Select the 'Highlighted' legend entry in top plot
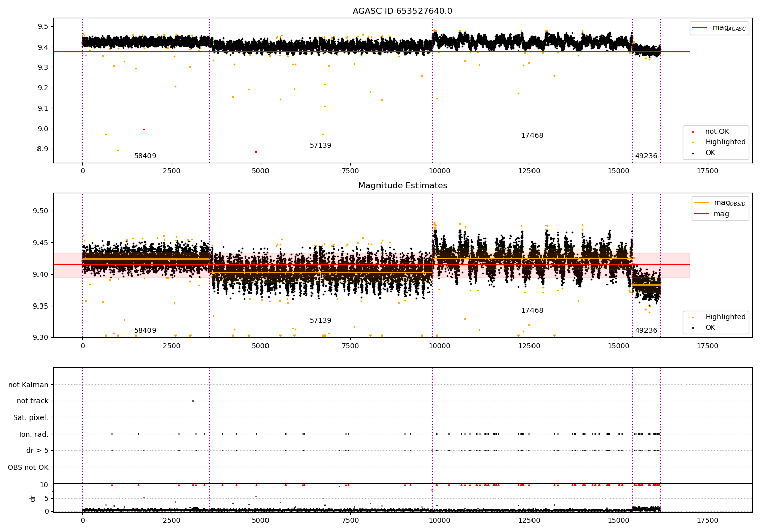Image resolution: width=760 pixels, height=532 pixels. point(726,142)
